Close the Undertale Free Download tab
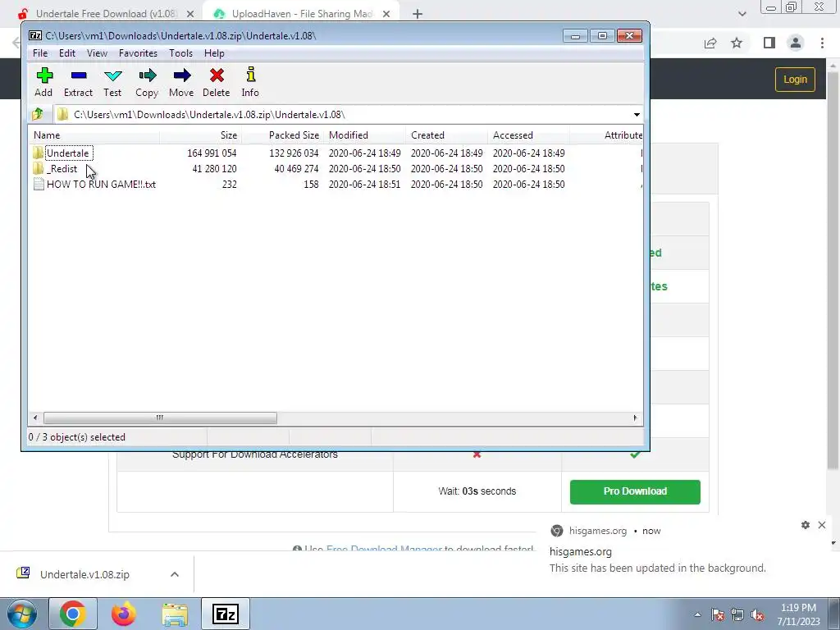Viewport: 840px width, 630px height. coord(190,14)
